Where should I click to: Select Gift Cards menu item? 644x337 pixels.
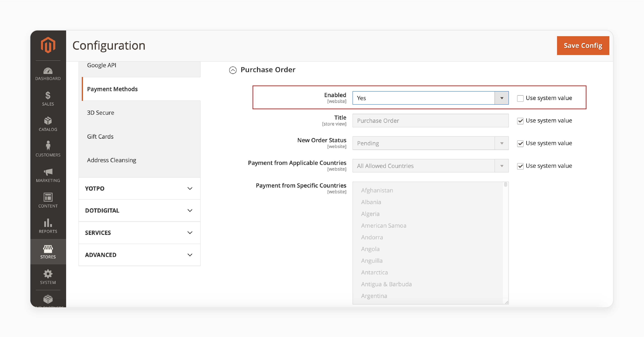139,136
